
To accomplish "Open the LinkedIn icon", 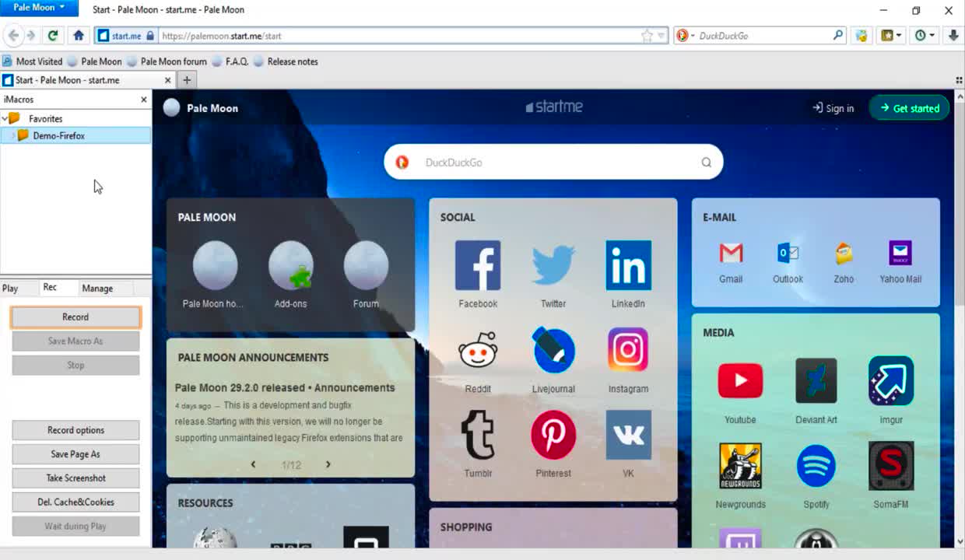I will pyautogui.click(x=628, y=265).
